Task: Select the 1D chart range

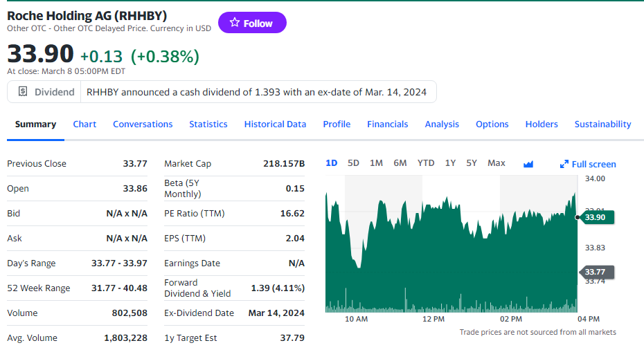Action: pyautogui.click(x=332, y=163)
